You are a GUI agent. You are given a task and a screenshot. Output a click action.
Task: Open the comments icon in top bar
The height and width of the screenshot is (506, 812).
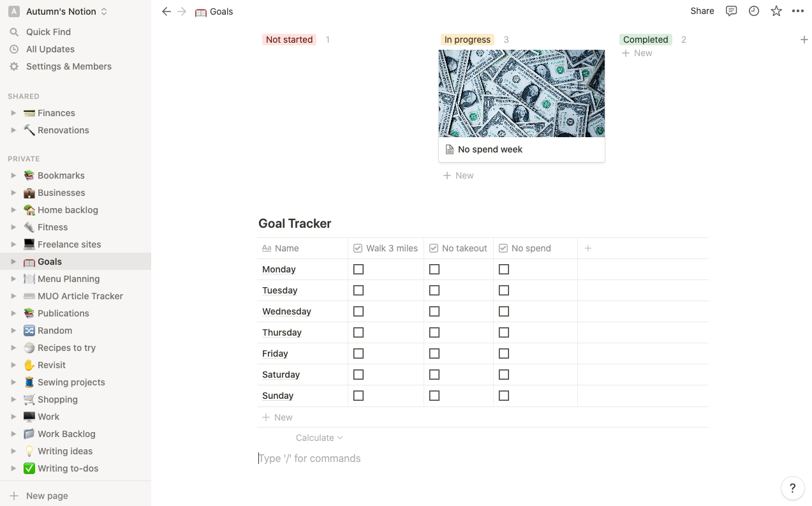(732, 11)
